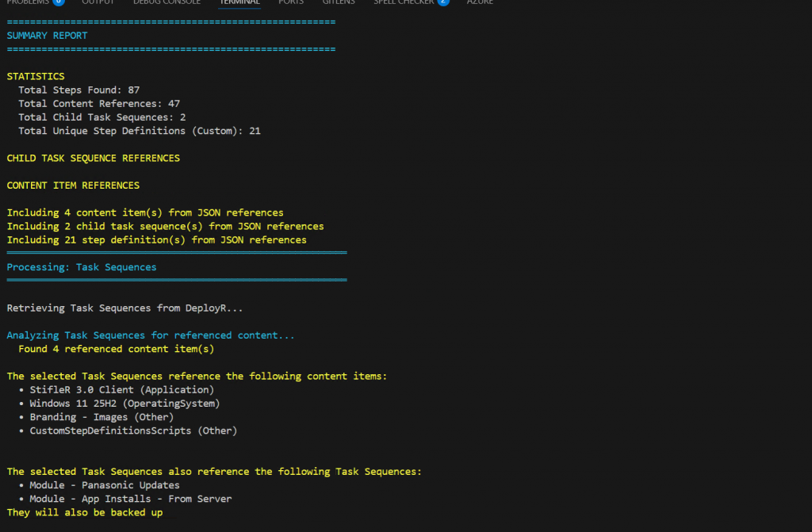The image size is (812, 532).
Task: Open the PORTS tab
Action: coord(291,2)
